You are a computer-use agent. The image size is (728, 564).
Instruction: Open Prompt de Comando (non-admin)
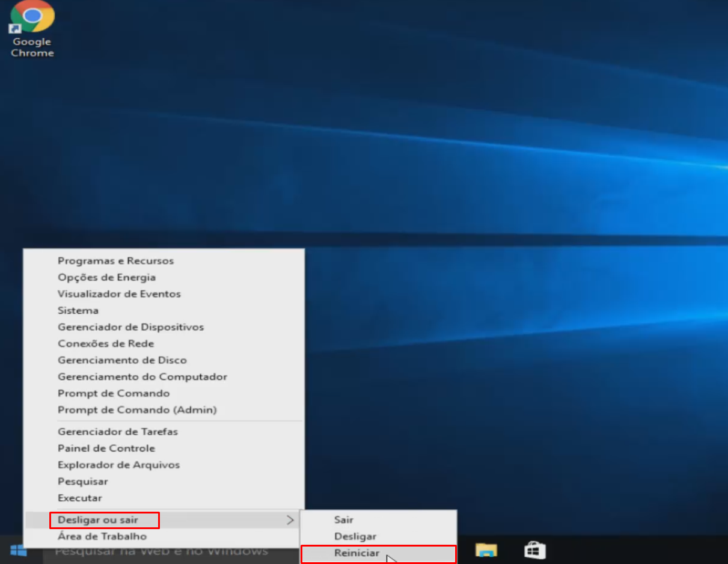point(164,393)
